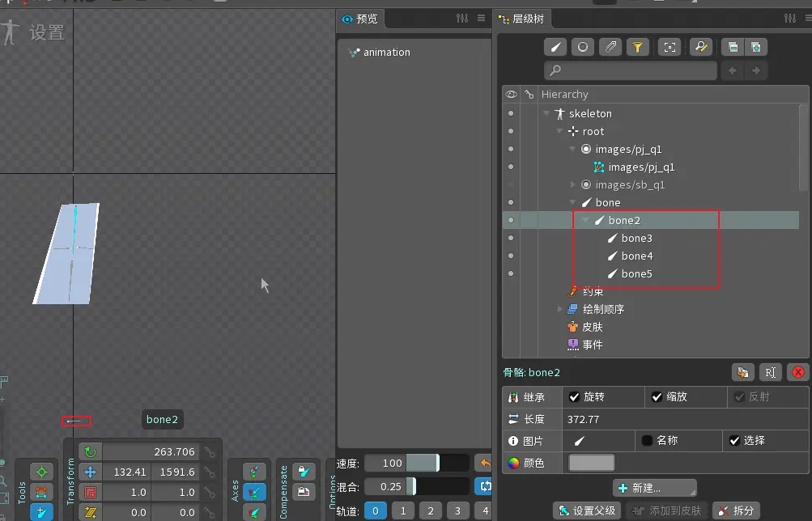Select the Weights tool icon

pos(41,492)
